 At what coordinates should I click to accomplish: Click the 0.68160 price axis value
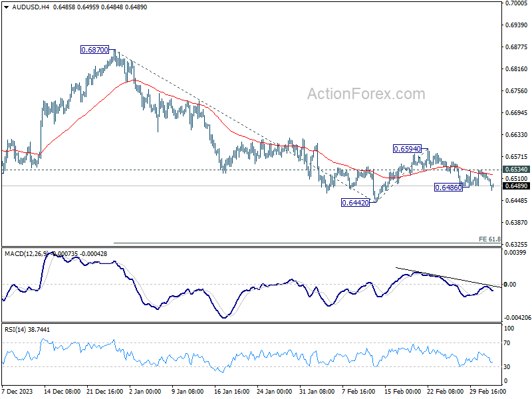[517, 69]
